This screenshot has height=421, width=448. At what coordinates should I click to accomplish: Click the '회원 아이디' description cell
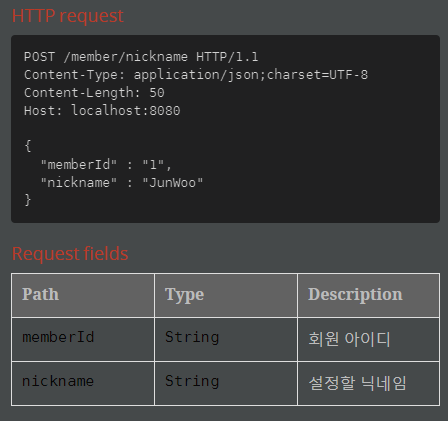369,339
